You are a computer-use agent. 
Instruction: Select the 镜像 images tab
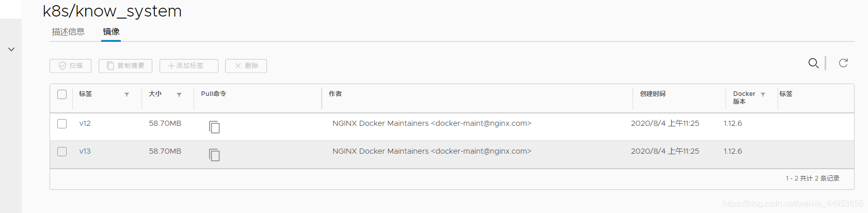tap(111, 32)
